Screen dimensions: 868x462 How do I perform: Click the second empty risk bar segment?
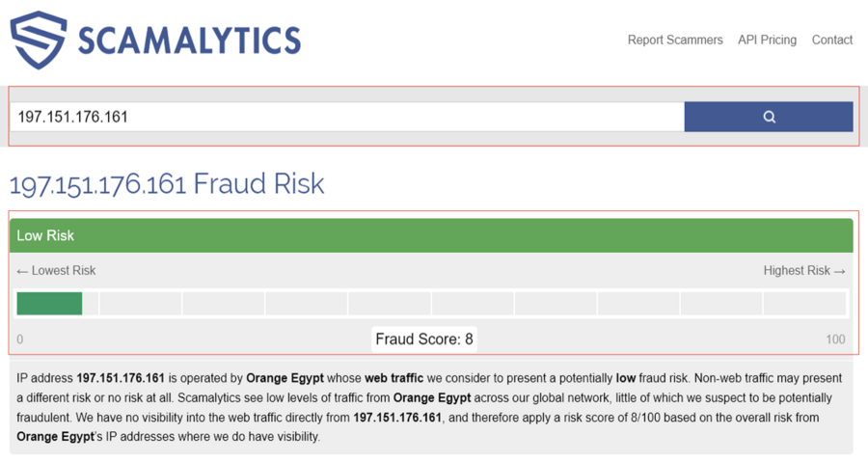click(223, 304)
